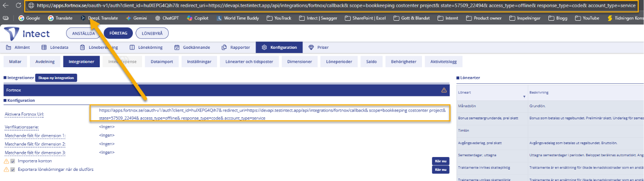Open the Lönekörning tab
This screenshot has width=644, height=181.
pos(146,47)
